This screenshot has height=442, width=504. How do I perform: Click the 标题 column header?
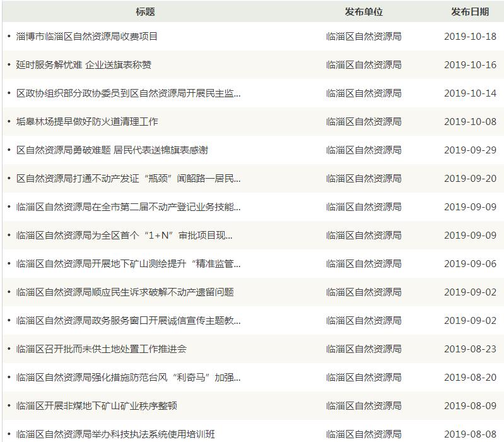tap(145, 12)
